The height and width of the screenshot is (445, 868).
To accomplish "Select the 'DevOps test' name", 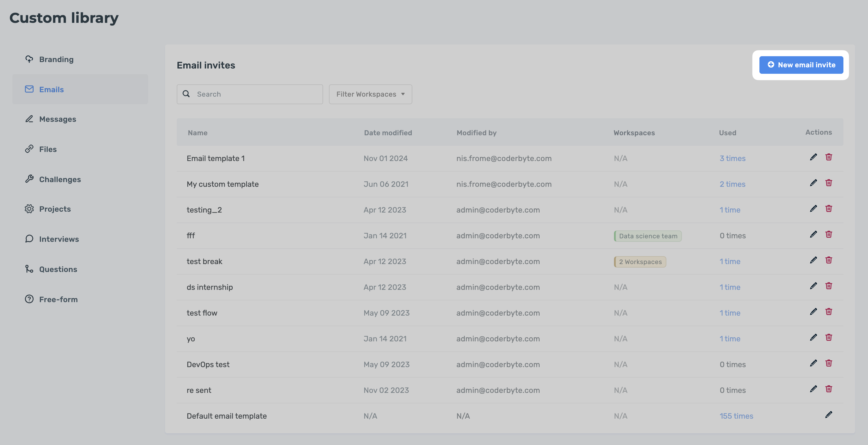I will click(208, 364).
